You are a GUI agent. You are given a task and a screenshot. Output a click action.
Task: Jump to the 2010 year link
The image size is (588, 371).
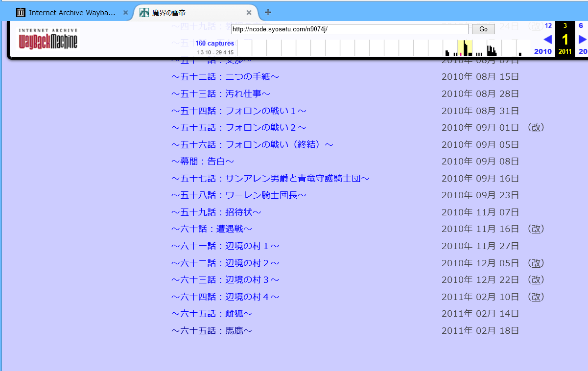click(x=543, y=51)
